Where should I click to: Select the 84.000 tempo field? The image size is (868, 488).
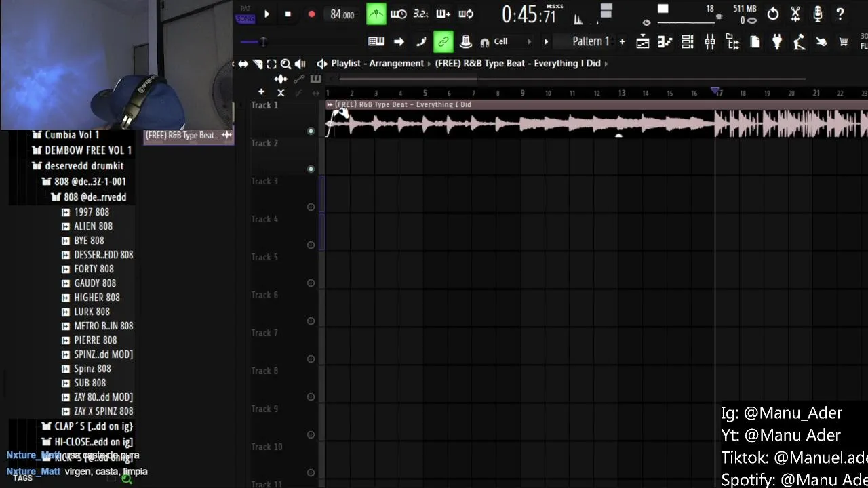(342, 14)
